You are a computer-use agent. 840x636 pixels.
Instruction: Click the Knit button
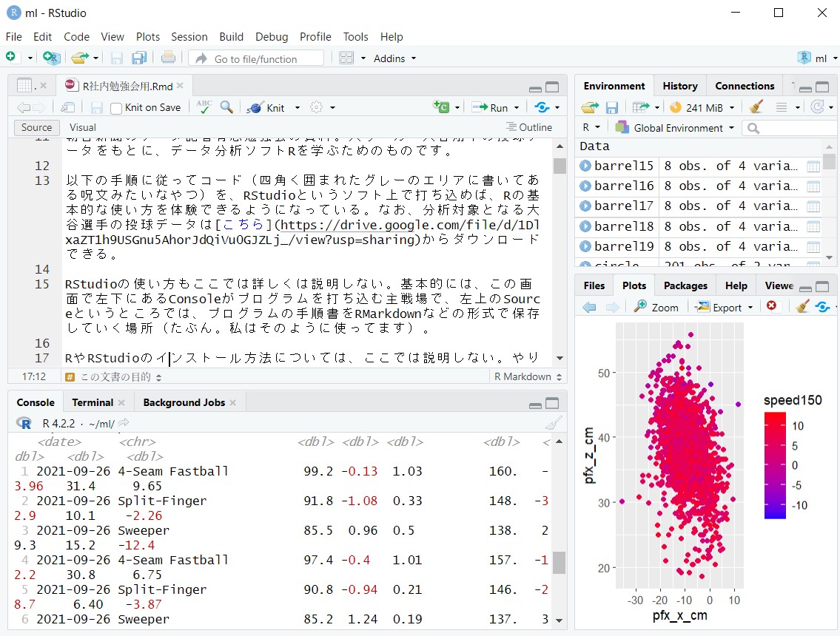(266, 108)
